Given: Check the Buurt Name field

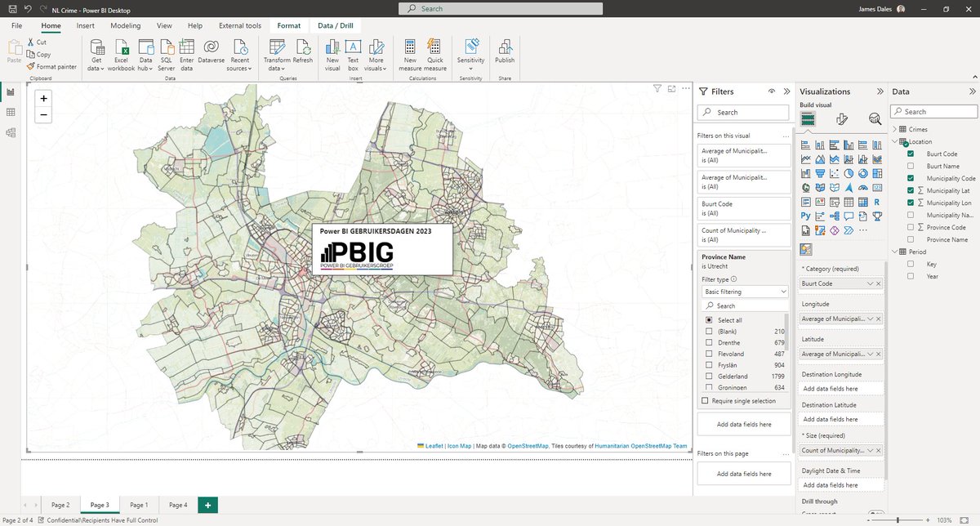Looking at the screenshot, I should tap(911, 166).
